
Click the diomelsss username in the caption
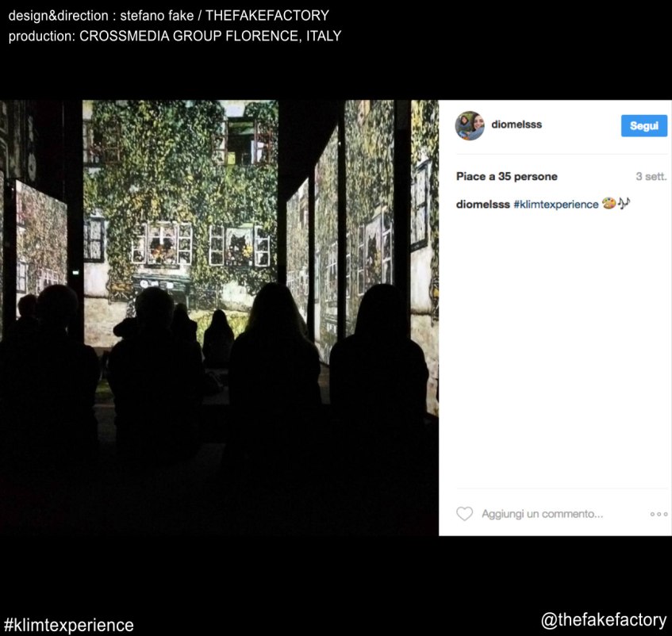(x=483, y=205)
